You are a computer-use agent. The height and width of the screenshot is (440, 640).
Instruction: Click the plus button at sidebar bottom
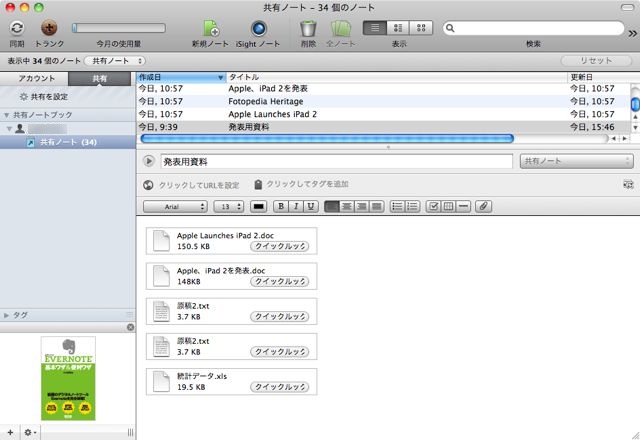pyautogui.click(x=10, y=432)
